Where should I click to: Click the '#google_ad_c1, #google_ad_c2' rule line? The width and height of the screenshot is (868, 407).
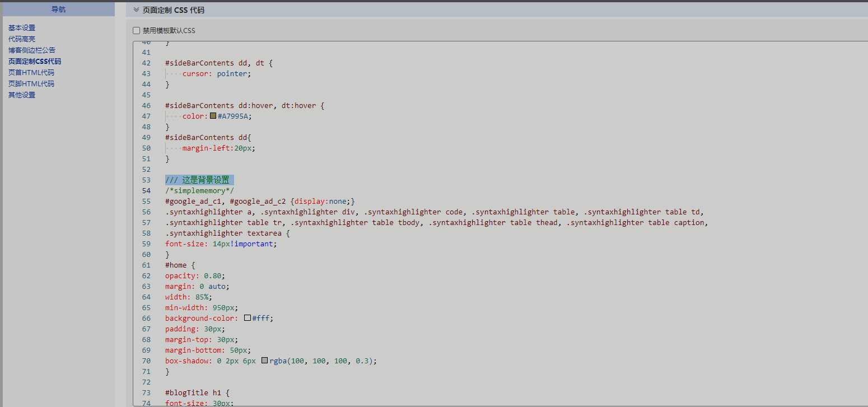point(260,201)
